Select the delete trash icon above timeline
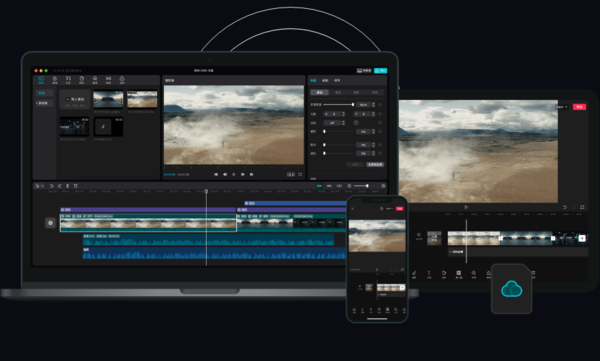Screen dimensions: 600x361 point(76,186)
